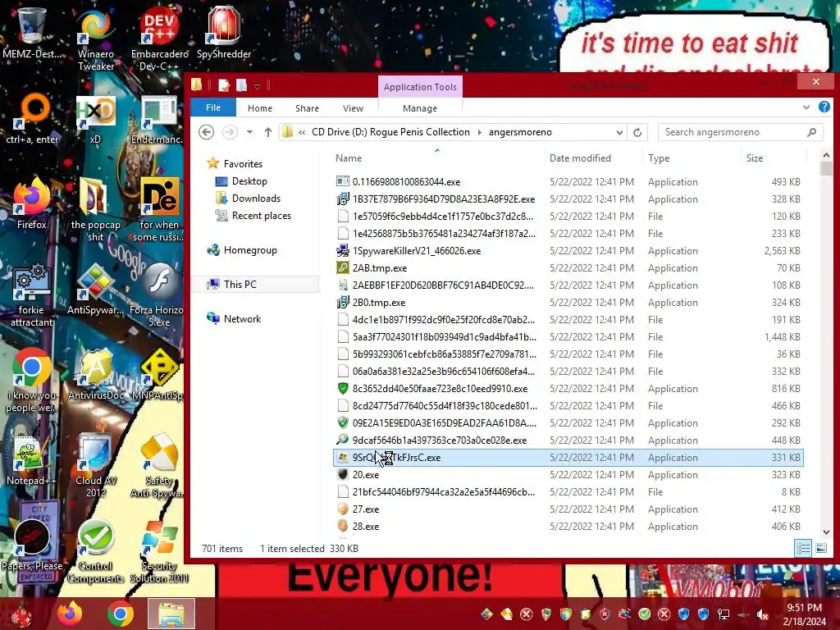Click Chrome in the taskbar

(120, 614)
